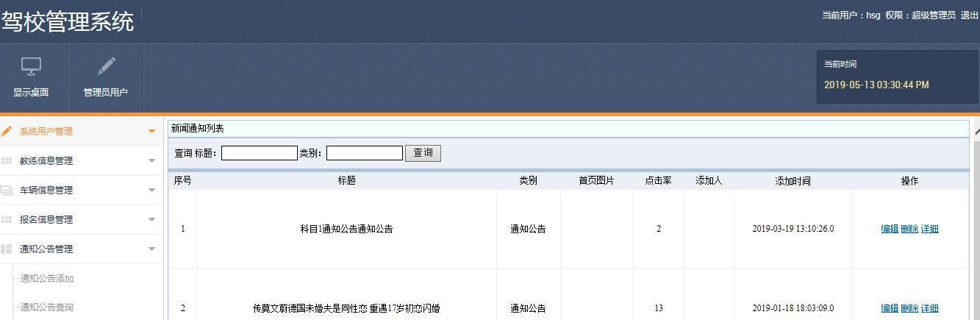Click the icon beside 车辆信息管理
Viewport: 980px width, 320px height.
pyautogui.click(x=7, y=190)
